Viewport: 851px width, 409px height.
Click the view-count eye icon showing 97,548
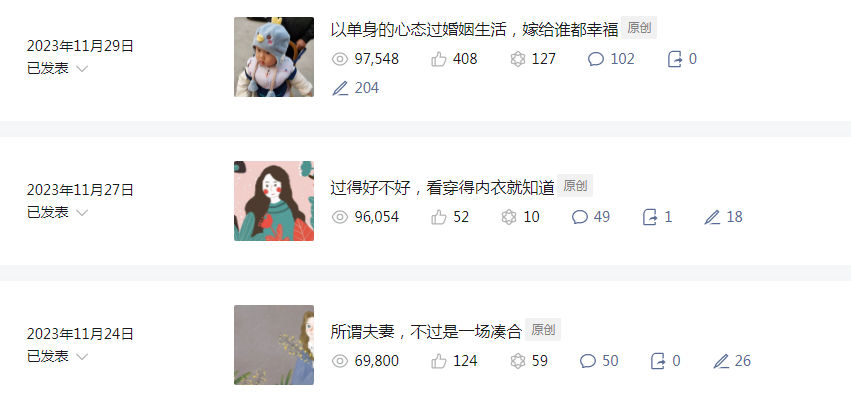tap(340, 59)
